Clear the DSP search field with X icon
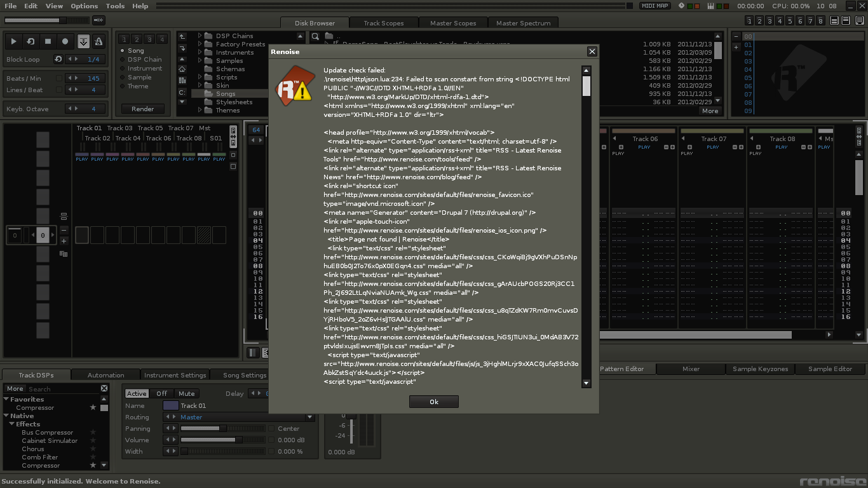The width and height of the screenshot is (868, 488). [104, 388]
